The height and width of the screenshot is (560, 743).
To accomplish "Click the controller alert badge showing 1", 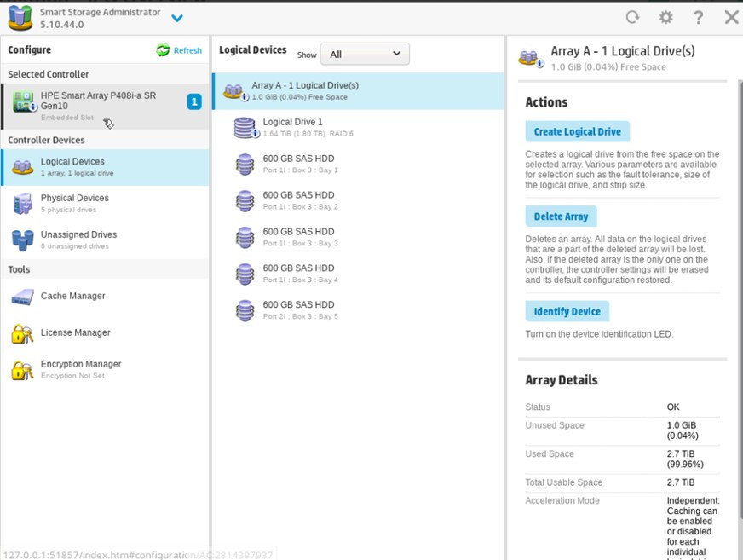I will click(194, 101).
